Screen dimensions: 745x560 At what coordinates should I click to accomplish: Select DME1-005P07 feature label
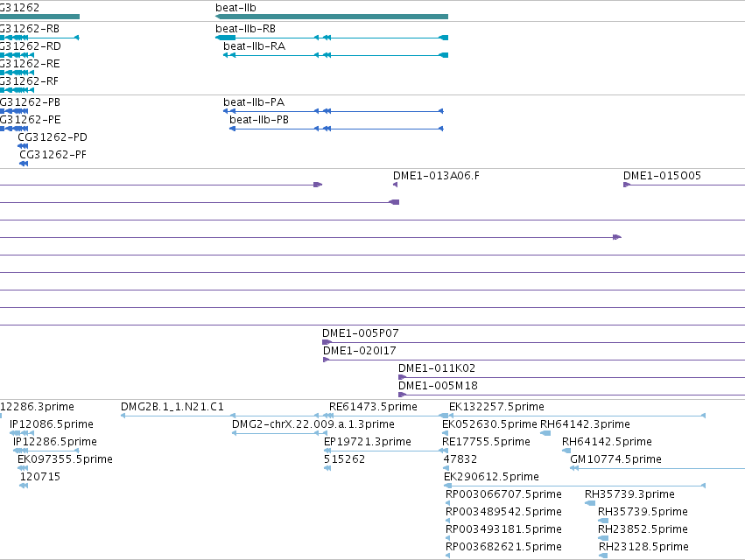[x=360, y=333]
